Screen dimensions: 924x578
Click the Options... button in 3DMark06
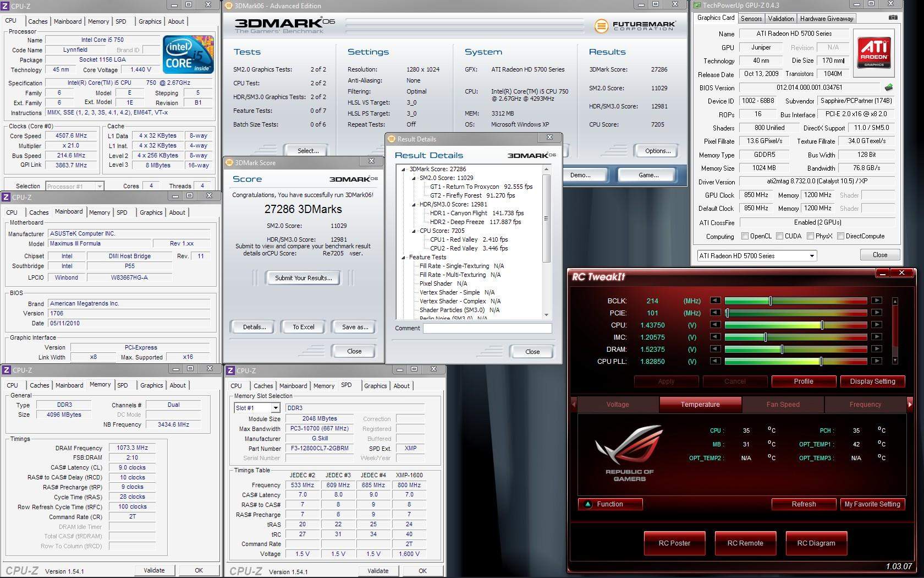[x=657, y=151]
